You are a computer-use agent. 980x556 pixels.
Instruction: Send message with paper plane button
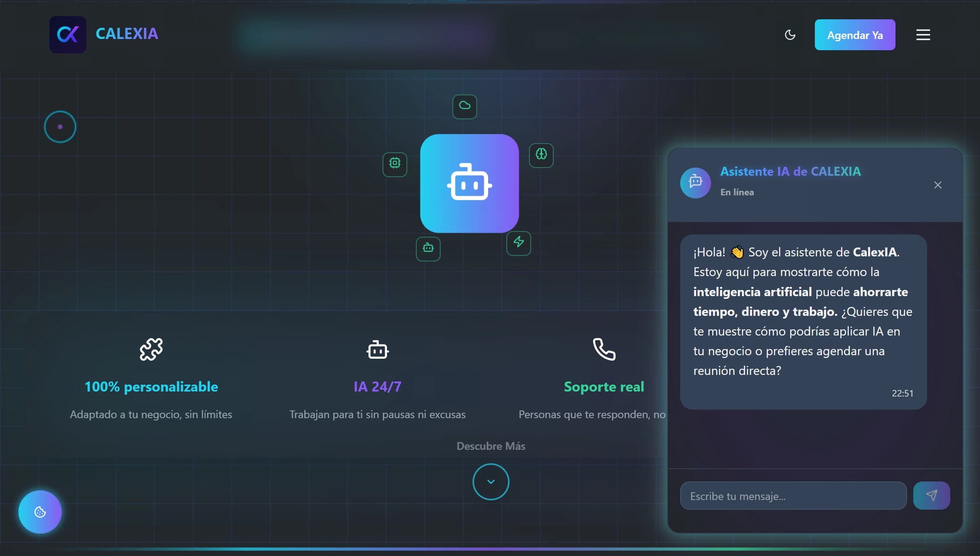point(931,495)
